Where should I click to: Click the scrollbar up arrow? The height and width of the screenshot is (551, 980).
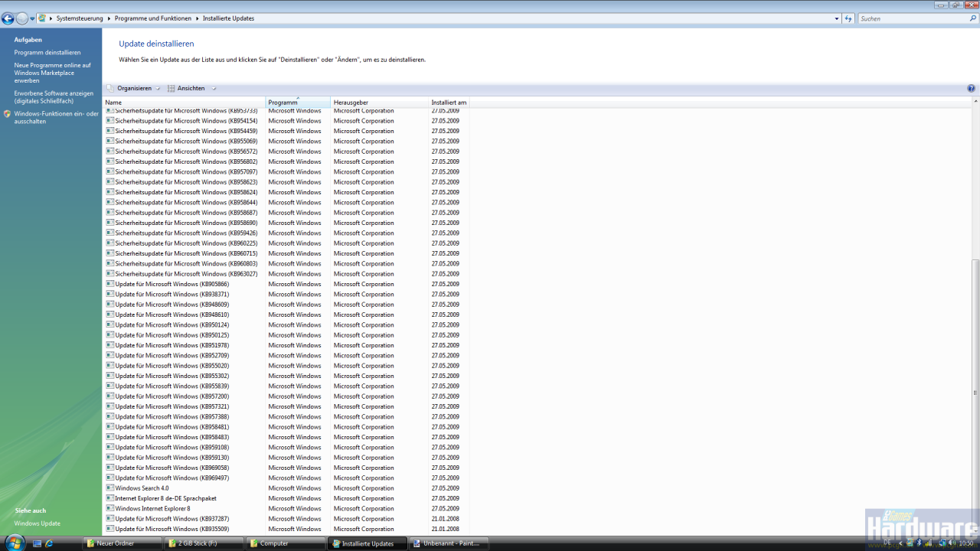coord(975,101)
